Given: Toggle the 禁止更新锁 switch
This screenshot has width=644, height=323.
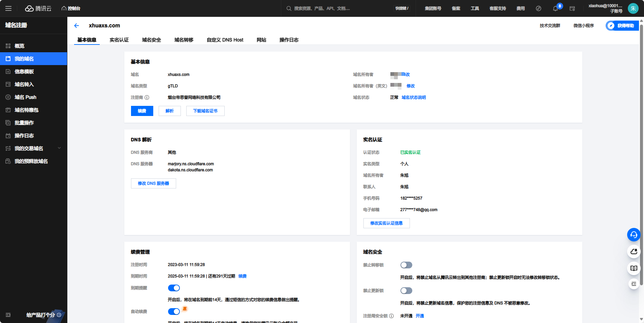Looking at the screenshot, I should click(406, 291).
